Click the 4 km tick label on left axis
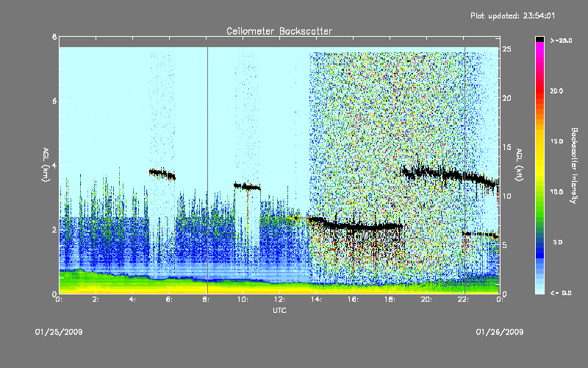Image resolution: width=588 pixels, height=368 pixels. [x=54, y=165]
